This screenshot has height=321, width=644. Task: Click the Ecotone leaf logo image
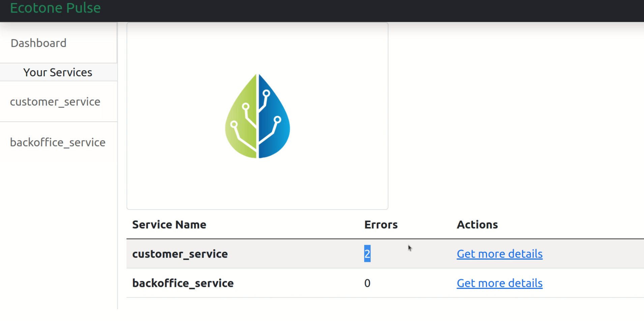(258, 116)
